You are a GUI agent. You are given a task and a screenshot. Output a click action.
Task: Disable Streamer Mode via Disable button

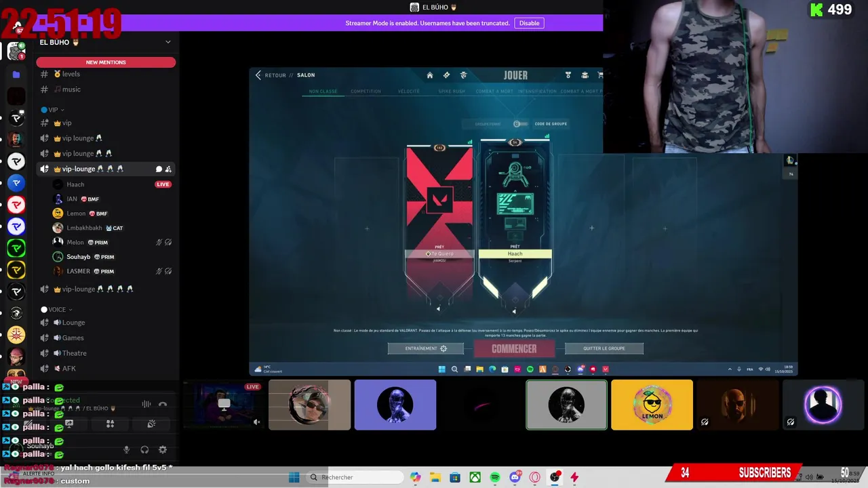click(x=529, y=23)
